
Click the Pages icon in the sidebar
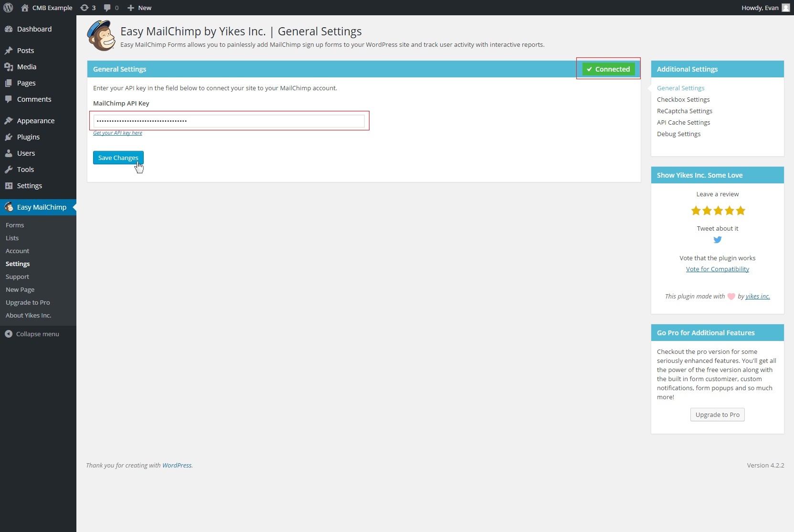(9, 83)
